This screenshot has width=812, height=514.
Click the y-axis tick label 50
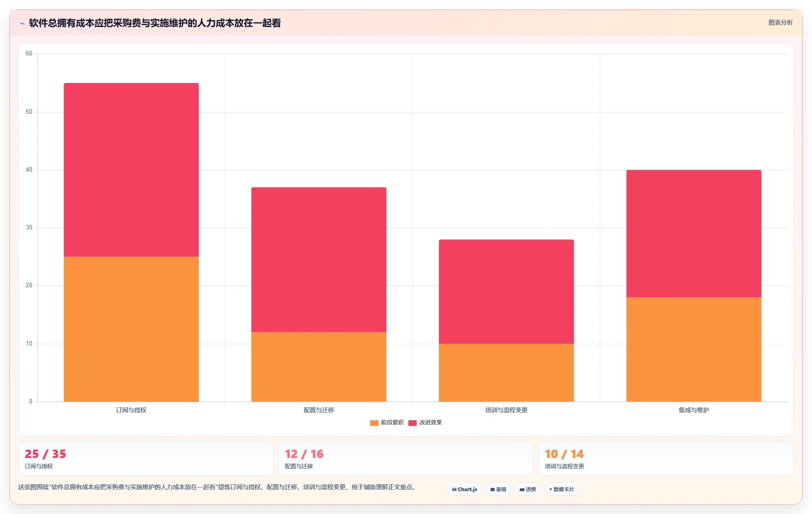point(29,112)
